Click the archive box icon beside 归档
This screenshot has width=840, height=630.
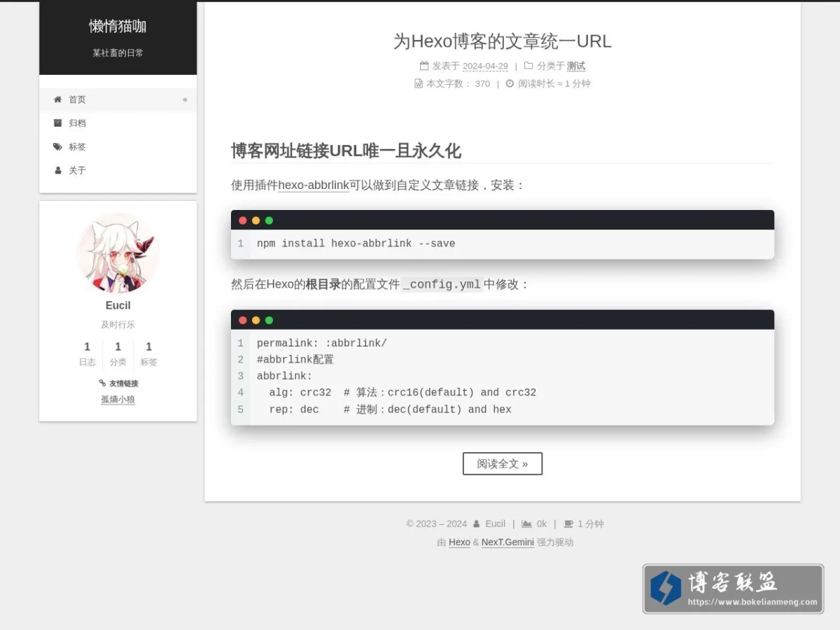pos(57,123)
